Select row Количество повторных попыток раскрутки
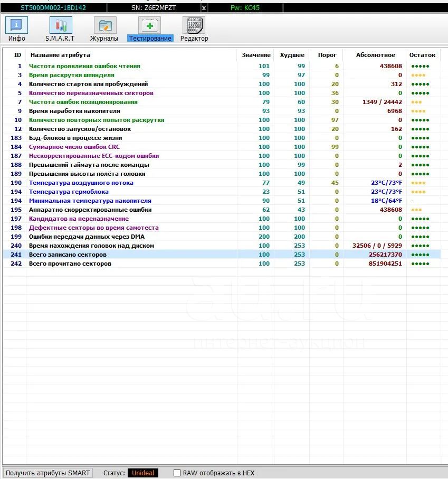The width and height of the screenshot is (448, 479). tap(222, 120)
